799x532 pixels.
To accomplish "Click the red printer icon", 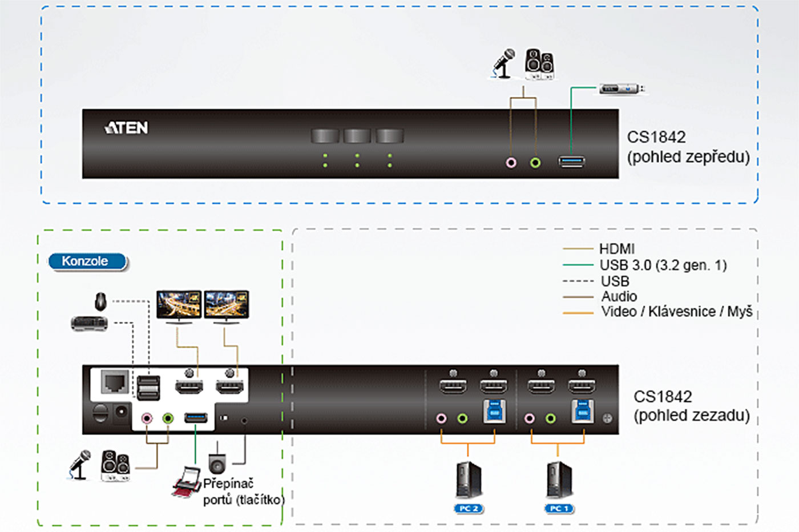I will click(x=187, y=482).
